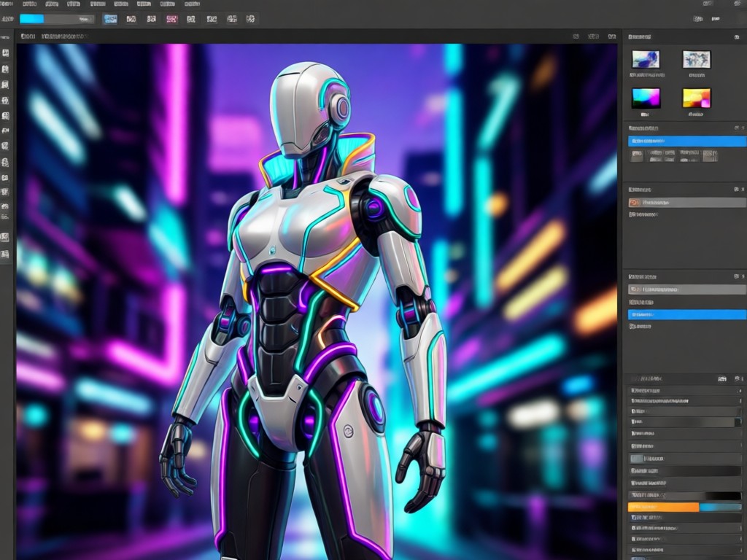Select the bottom-most tool in the left tool strip
This screenshot has width=747, height=560.
(x=5, y=254)
